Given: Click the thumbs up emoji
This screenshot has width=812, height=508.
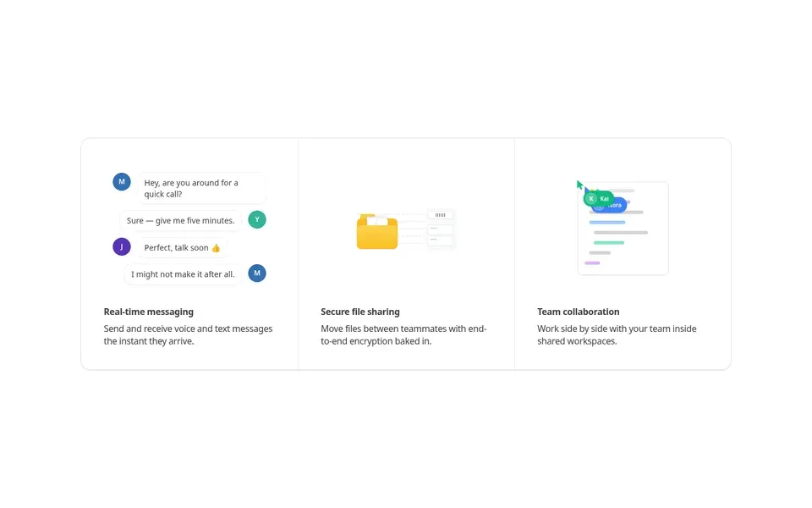Looking at the screenshot, I should coord(216,248).
